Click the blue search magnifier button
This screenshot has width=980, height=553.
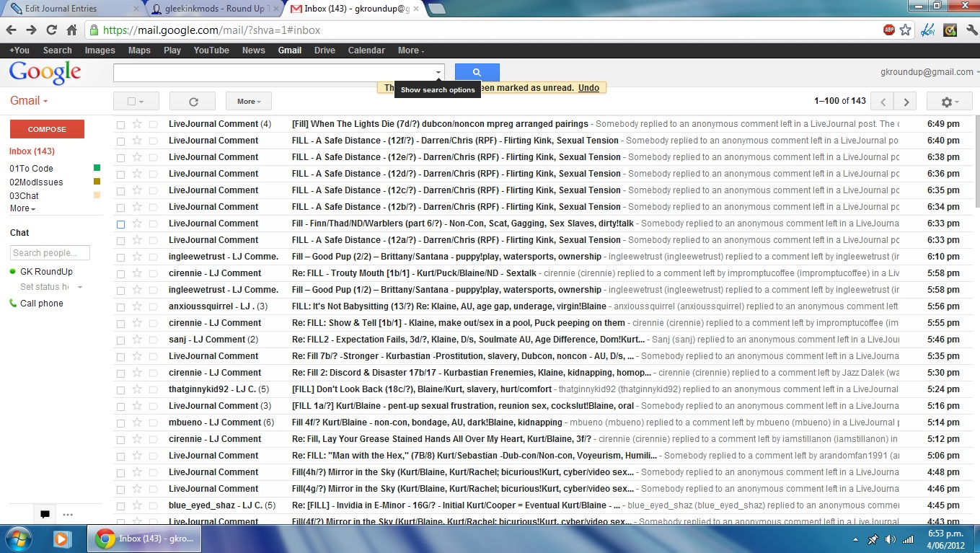click(477, 72)
